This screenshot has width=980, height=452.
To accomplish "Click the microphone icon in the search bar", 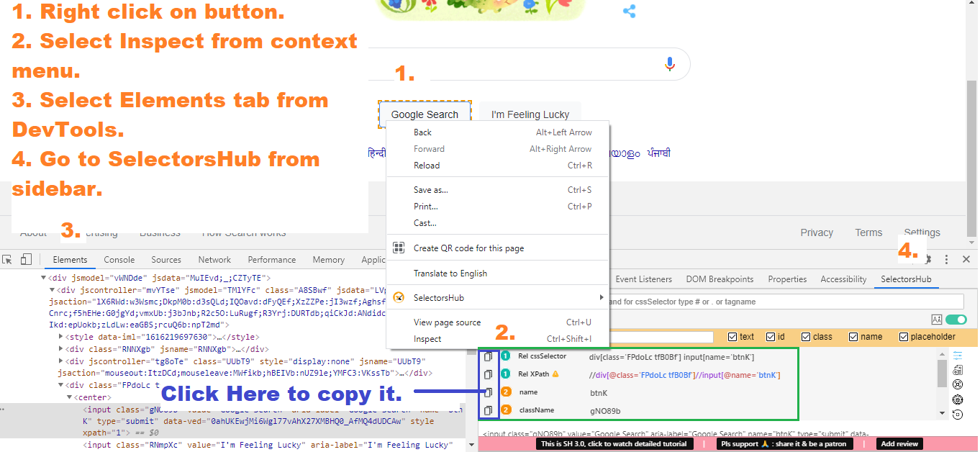I will [669, 63].
